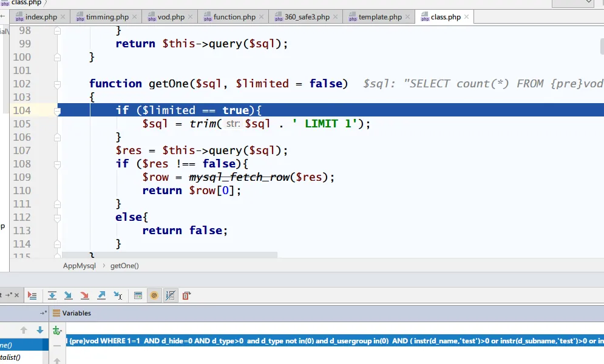Click the Show Execution Point icon

coord(32,295)
